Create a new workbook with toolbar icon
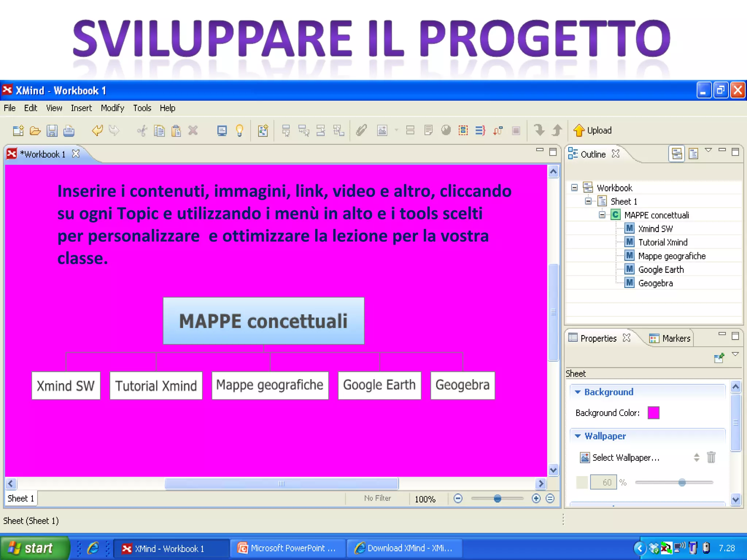Viewport: 747px width, 560px height. [18, 131]
